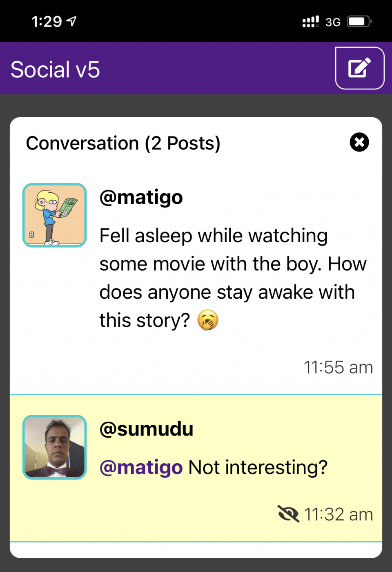Image resolution: width=392 pixels, height=572 pixels.
Task: Click the @matigo author username
Action: tap(141, 197)
